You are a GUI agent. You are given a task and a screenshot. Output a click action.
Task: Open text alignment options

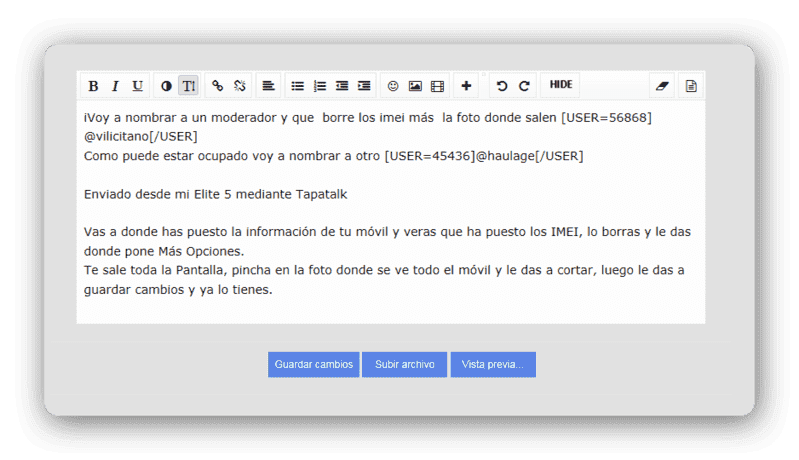[268, 86]
